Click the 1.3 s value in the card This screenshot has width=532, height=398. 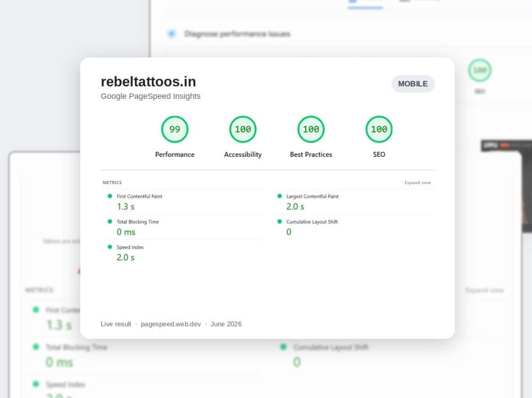126,207
